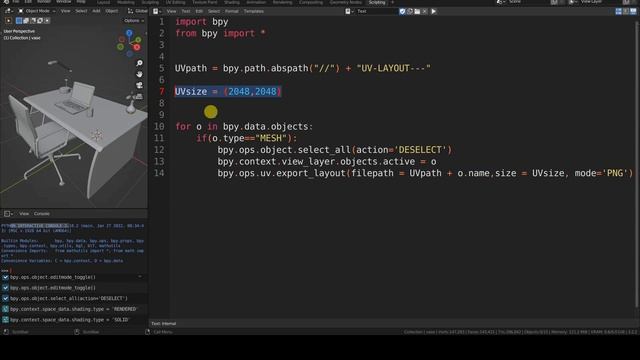The width and height of the screenshot is (640, 360).
Task: Run the script with the play icon
Action: click(x=433, y=11)
